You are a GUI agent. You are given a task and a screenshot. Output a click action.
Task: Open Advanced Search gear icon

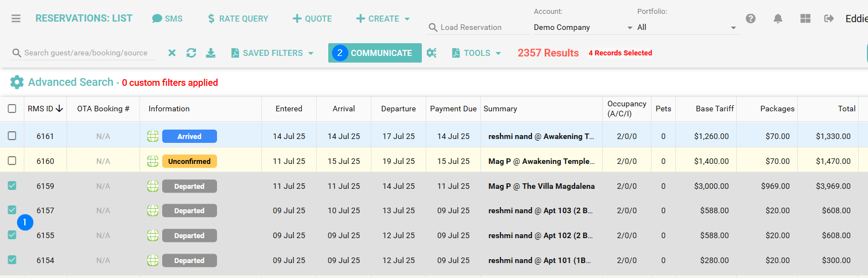click(17, 83)
